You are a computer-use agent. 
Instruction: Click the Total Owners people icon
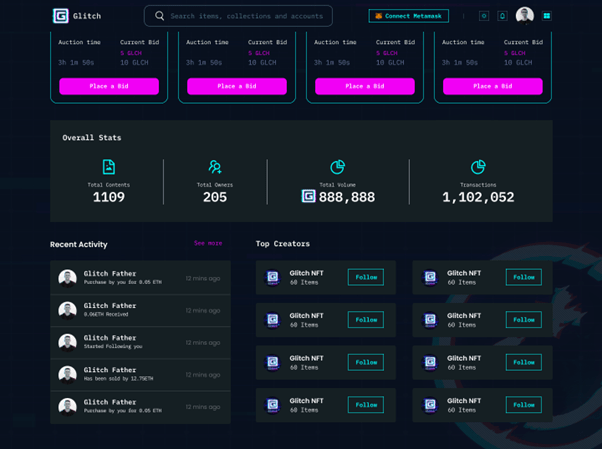pyautogui.click(x=214, y=167)
